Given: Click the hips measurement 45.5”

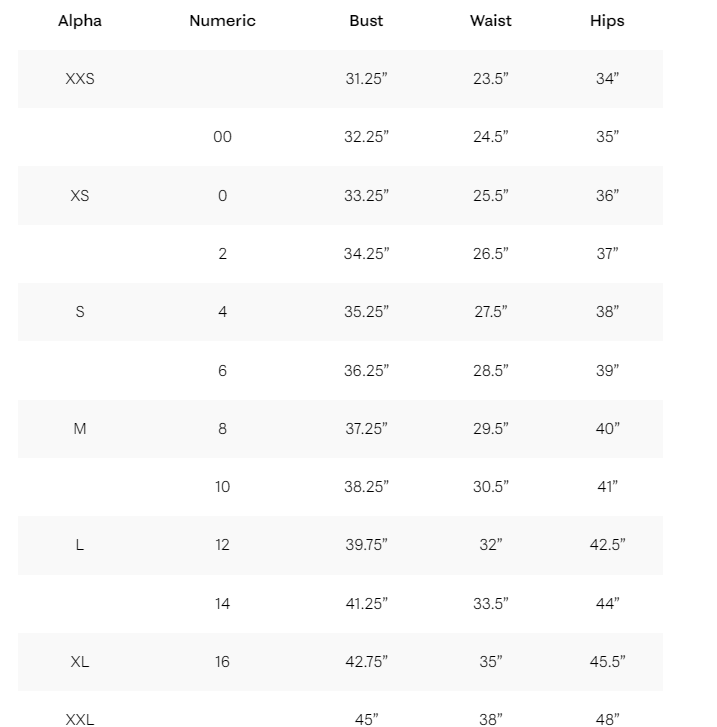Looking at the screenshot, I should [x=607, y=662].
